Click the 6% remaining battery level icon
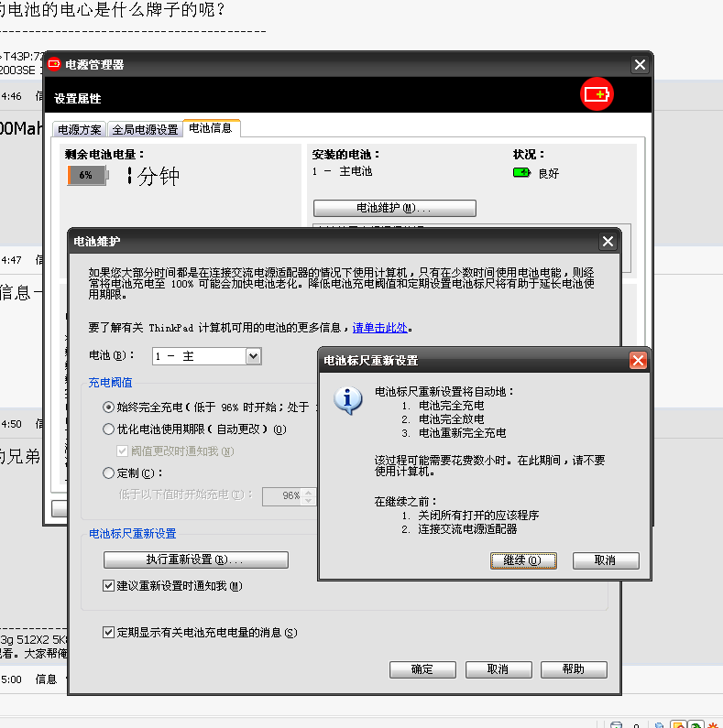 point(87,175)
